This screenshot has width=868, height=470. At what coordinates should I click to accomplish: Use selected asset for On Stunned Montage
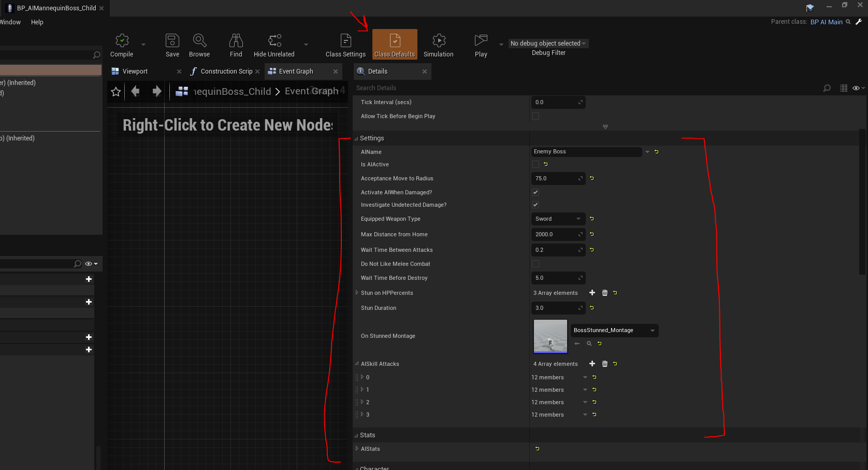click(577, 344)
